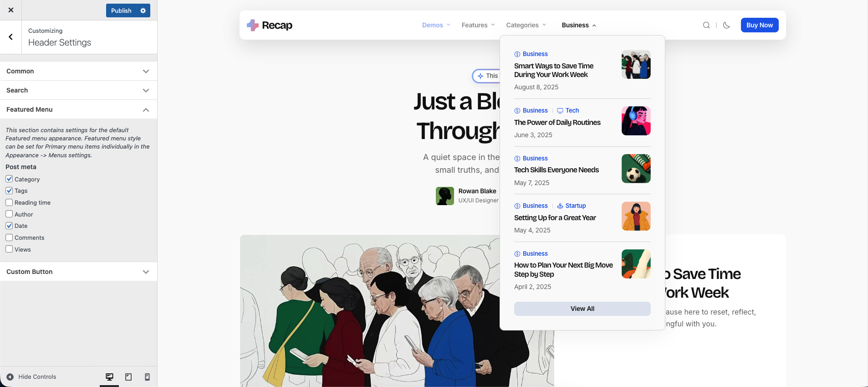Screen dimensions: 868x387
Task: Open The Power of Daily Routines thumbnail
Action: (x=636, y=121)
